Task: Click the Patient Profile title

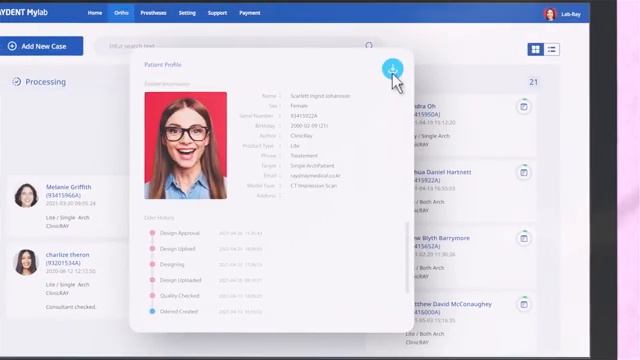Action: pyautogui.click(x=163, y=64)
